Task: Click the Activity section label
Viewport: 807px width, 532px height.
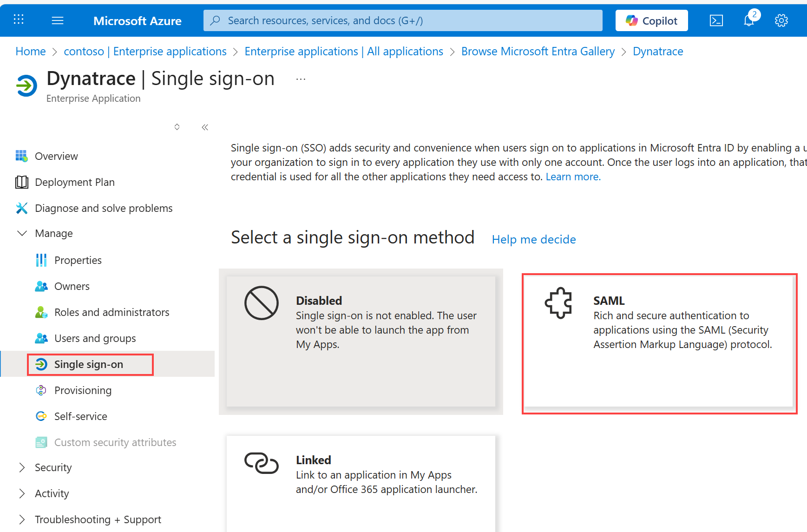Action: 52,493
